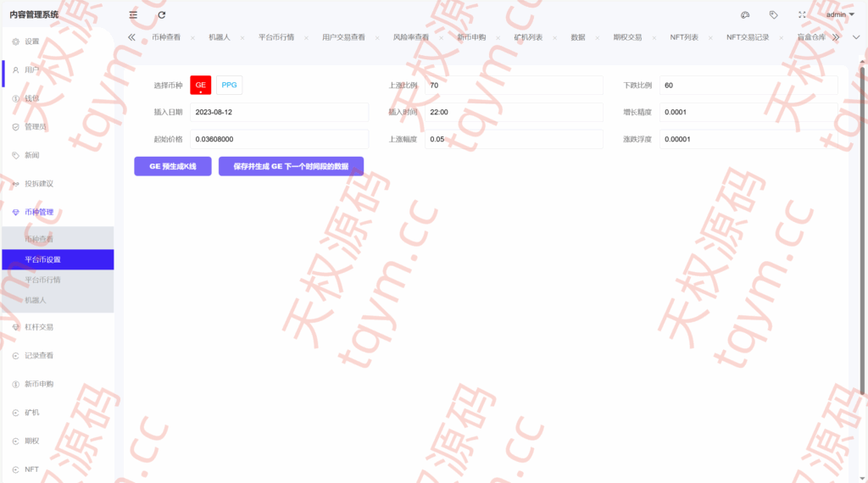This screenshot has width=868, height=483.
Task: Switch to the 期权交易 tab
Action: 627,37
